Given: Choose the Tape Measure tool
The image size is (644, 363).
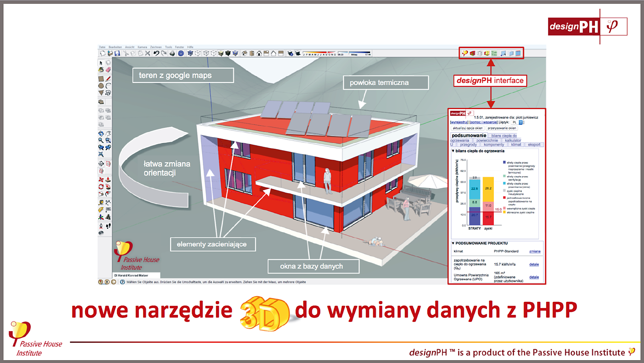Looking at the screenshot, I should coord(101,203).
